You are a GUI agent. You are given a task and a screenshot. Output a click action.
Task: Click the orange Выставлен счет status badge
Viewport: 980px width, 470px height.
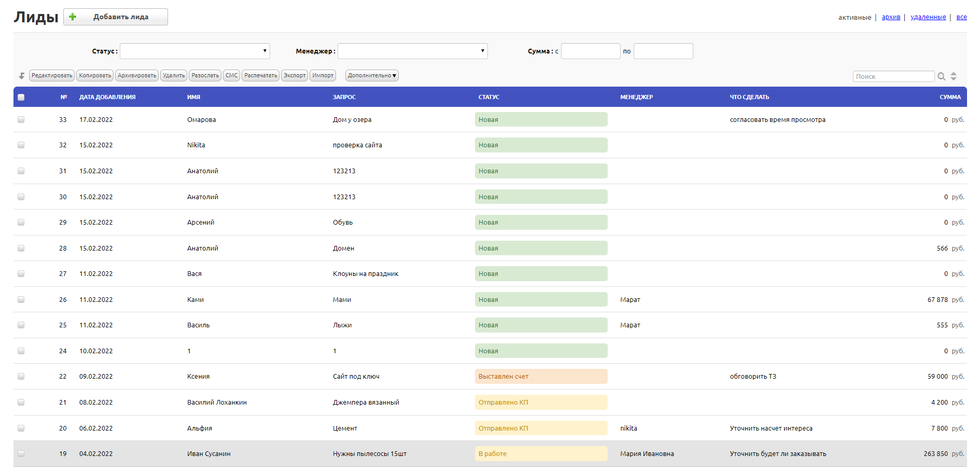(x=541, y=376)
